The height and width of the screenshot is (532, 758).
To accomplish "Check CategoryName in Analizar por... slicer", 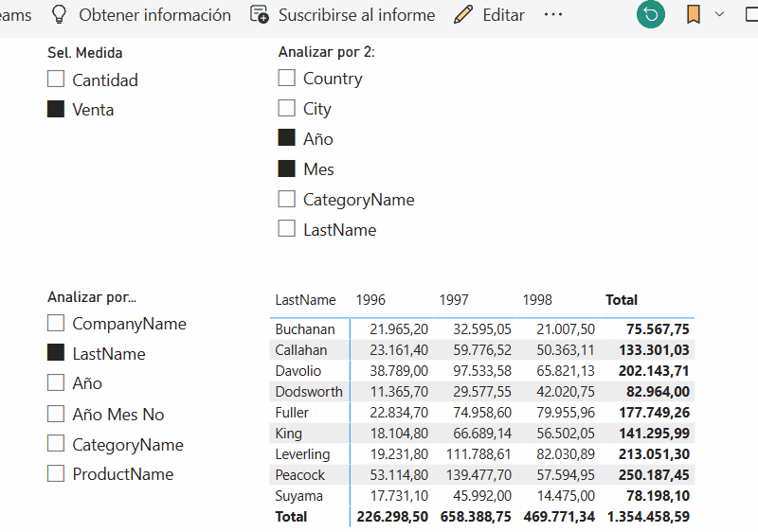I will 56,444.
